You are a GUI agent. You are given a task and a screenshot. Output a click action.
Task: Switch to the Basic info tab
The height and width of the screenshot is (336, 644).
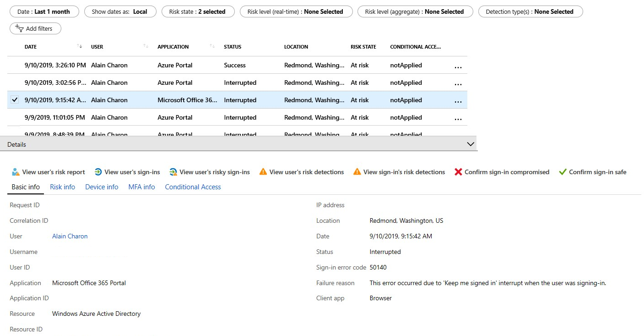(x=26, y=187)
